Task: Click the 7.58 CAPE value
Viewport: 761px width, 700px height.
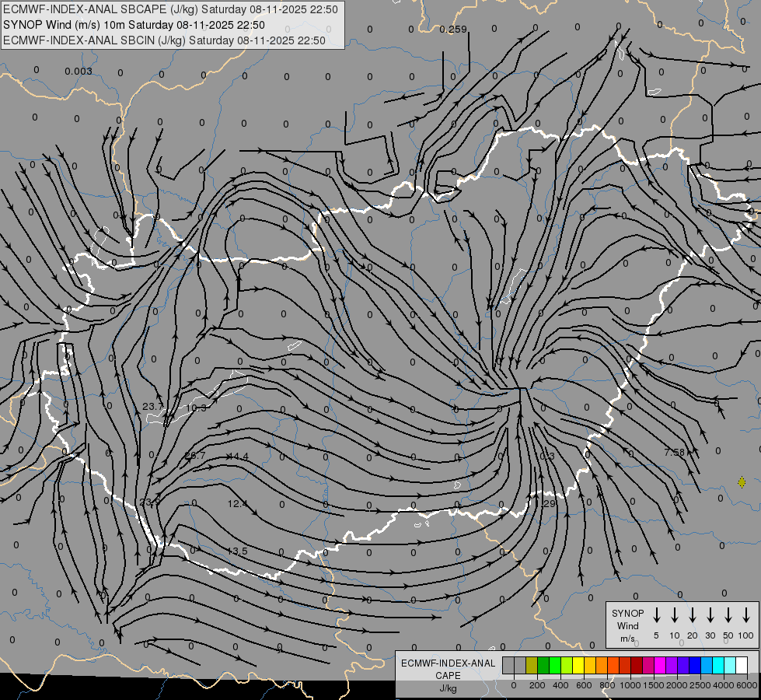Action: (674, 452)
